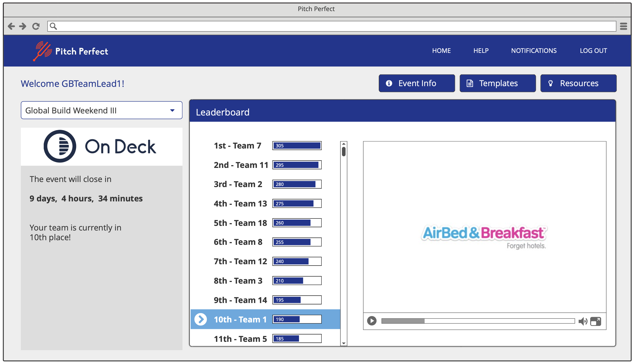635x364 pixels.
Task: Click the Pitch Perfect tuning fork logo
Action: pyautogui.click(x=43, y=51)
